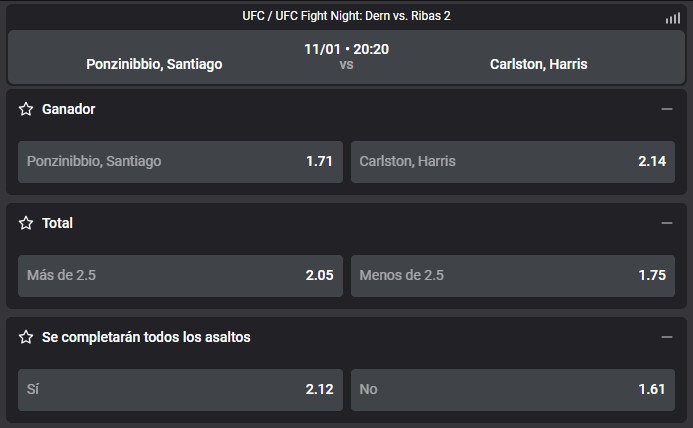Click Se completarán todos los asaltos title
Screen dimensions: 693x428
click(x=146, y=337)
